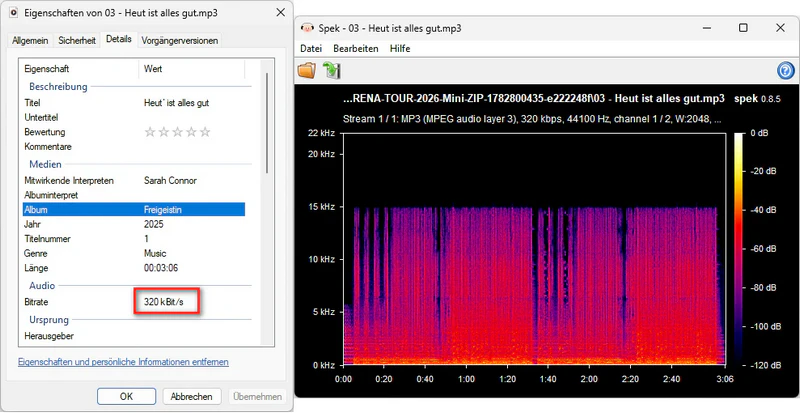This screenshot has height=413, width=800.
Task: Click the Stream 1 / 1 info line in Spek
Action: pos(533,119)
